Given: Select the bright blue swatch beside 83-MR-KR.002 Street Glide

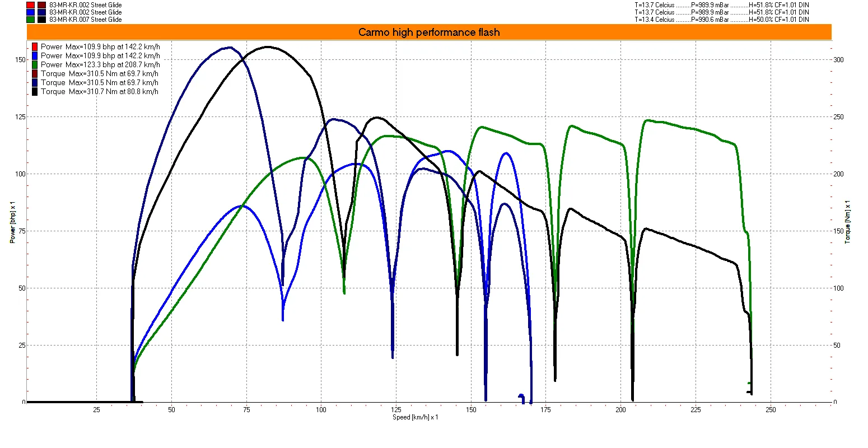Looking at the screenshot, I should point(30,12).
